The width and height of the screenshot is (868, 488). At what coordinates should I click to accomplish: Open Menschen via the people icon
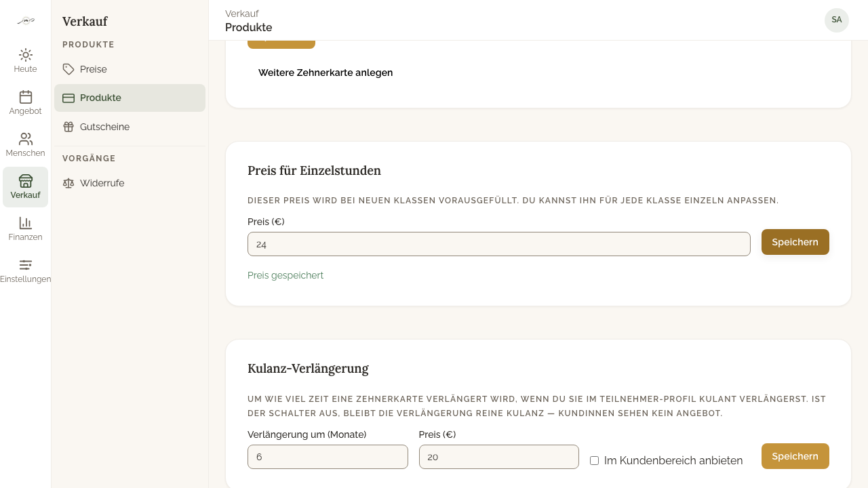(x=26, y=139)
